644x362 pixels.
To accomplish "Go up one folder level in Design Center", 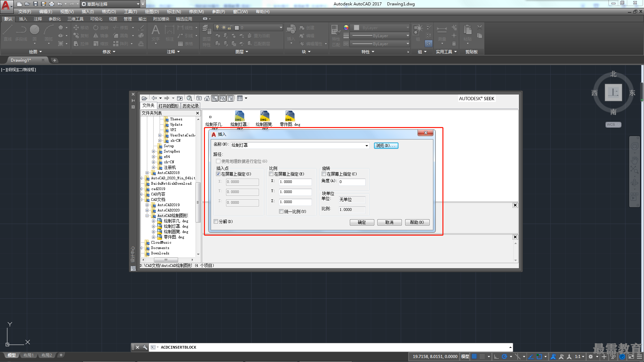I will (x=180, y=98).
